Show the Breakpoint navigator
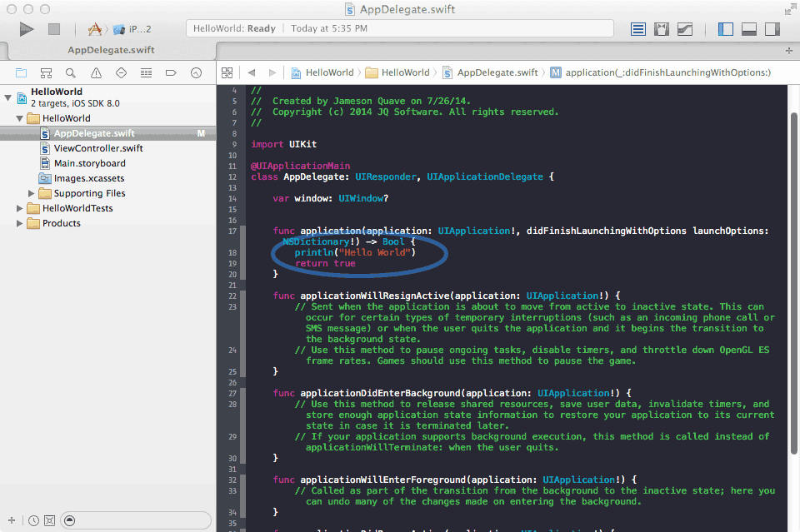 click(x=171, y=73)
